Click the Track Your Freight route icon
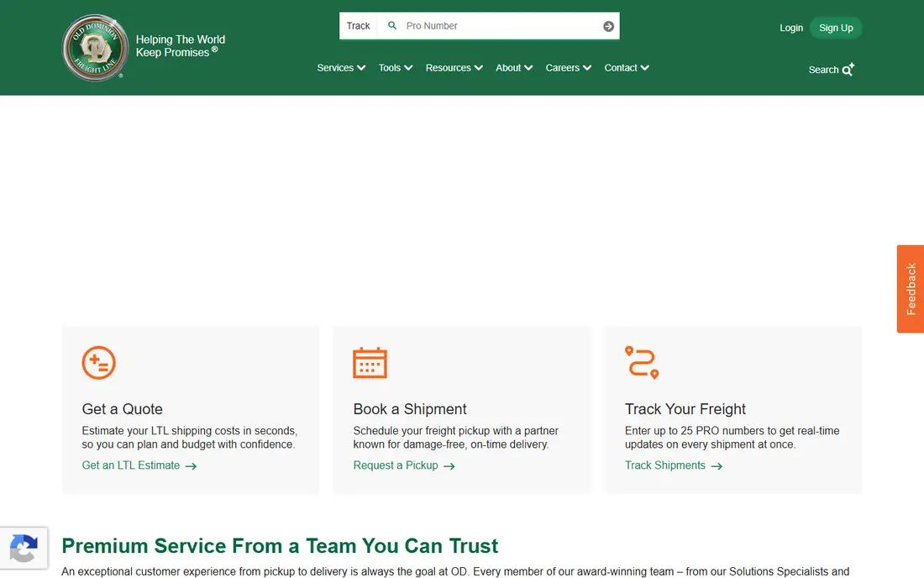 642,362
